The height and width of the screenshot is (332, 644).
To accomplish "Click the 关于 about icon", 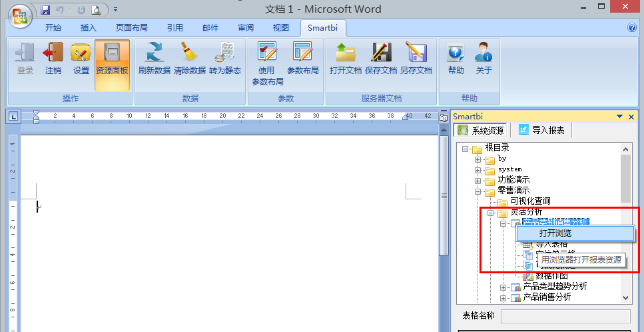I will [483, 52].
